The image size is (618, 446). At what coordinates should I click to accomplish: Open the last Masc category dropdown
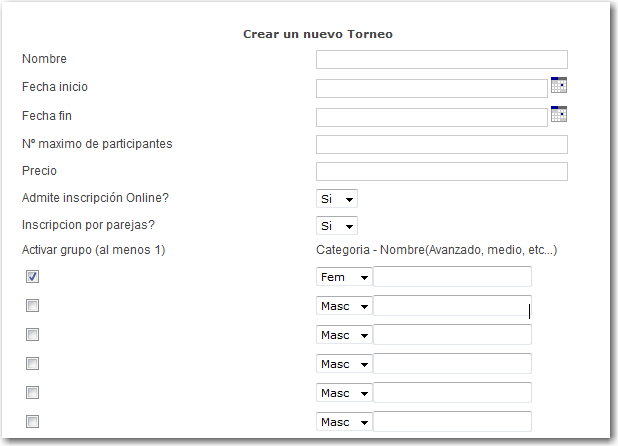[344, 422]
